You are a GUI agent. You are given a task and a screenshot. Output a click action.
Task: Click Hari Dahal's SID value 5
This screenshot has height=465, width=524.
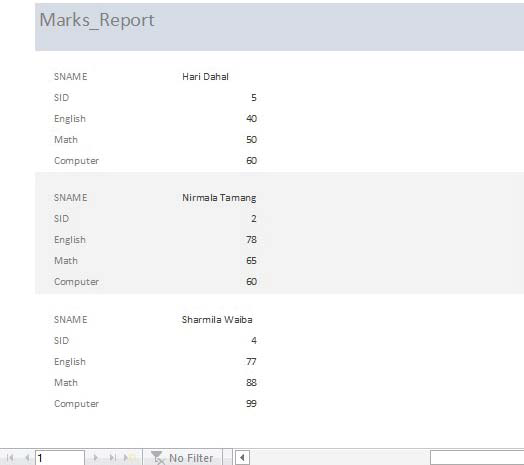click(254, 98)
